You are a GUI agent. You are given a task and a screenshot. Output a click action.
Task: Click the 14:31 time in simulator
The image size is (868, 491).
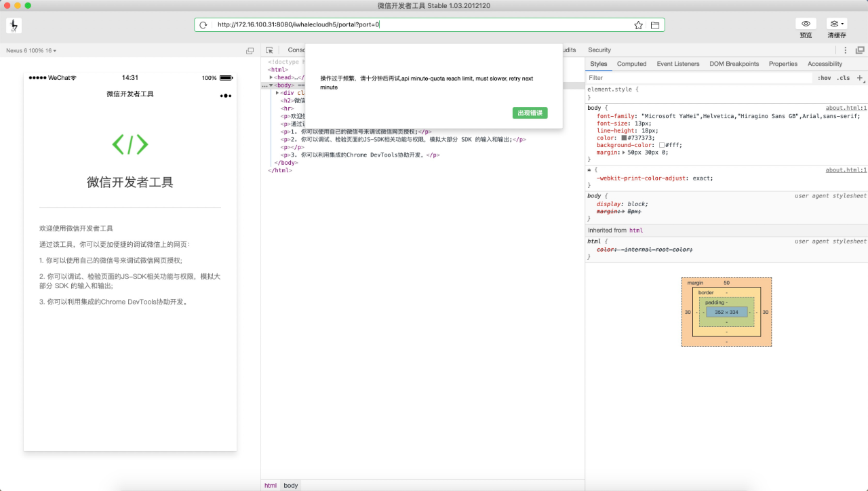click(130, 78)
